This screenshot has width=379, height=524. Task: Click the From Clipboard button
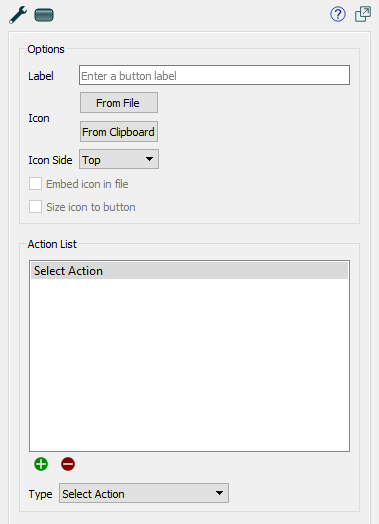tap(119, 132)
